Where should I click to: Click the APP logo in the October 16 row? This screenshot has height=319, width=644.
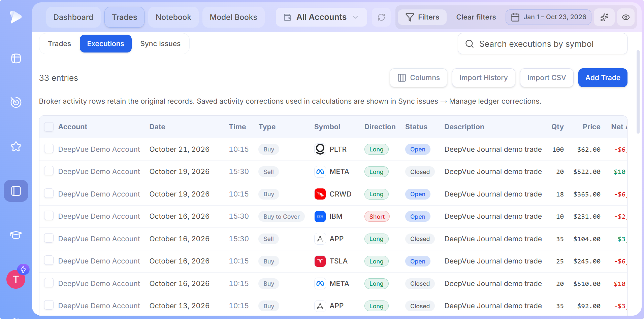point(320,239)
